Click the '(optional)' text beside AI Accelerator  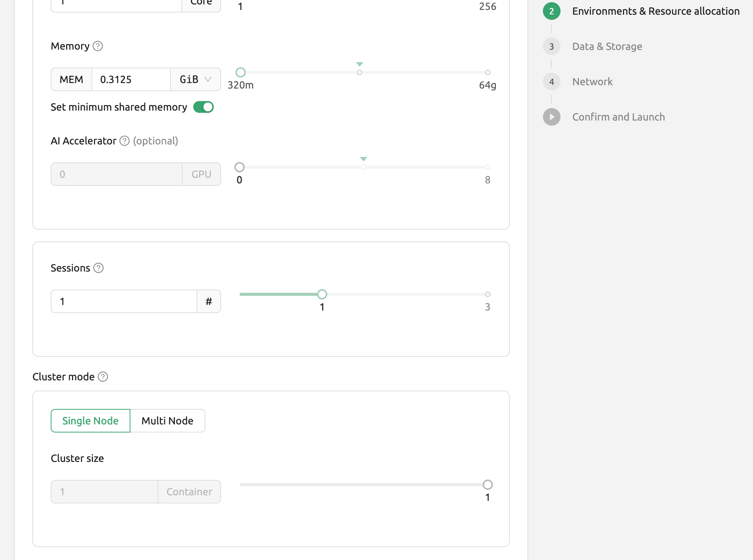(156, 141)
